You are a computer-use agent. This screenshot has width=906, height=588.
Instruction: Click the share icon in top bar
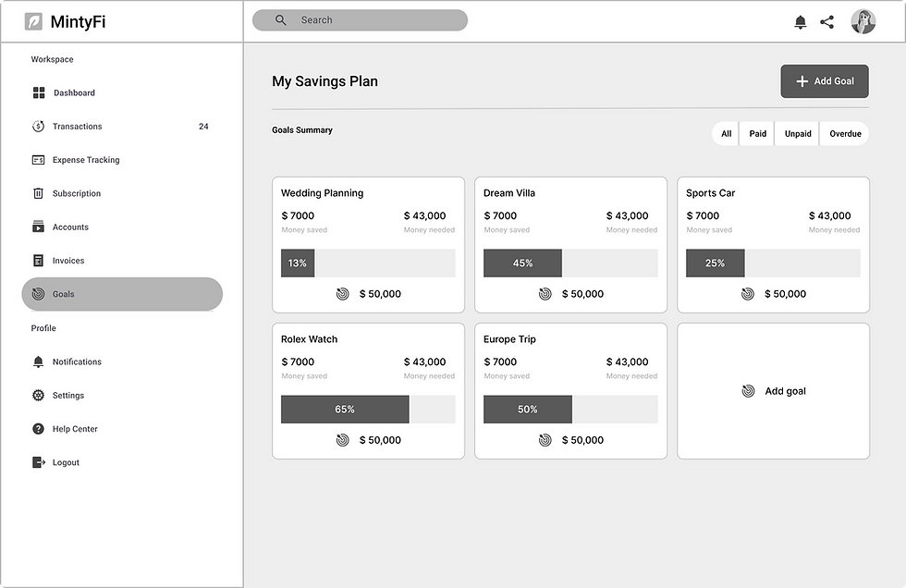coord(827,22)
